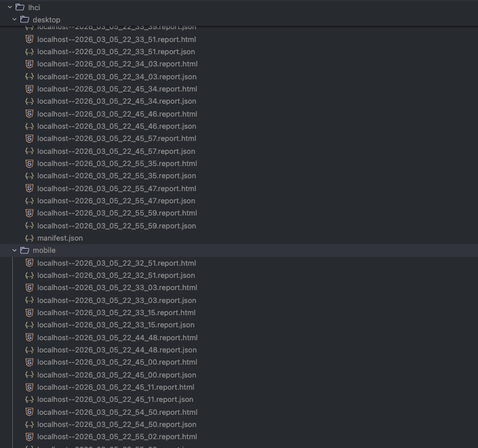Click HTML icon of 22_34_03.report.html

(29, 64)
